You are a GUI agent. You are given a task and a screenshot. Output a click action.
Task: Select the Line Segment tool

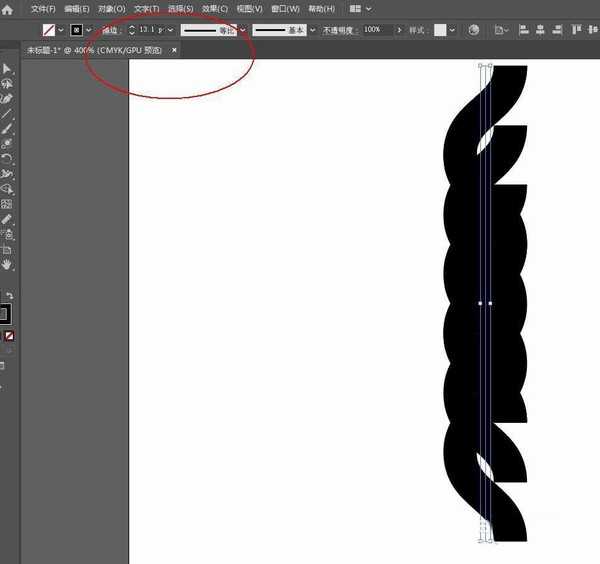click(6, 114)
